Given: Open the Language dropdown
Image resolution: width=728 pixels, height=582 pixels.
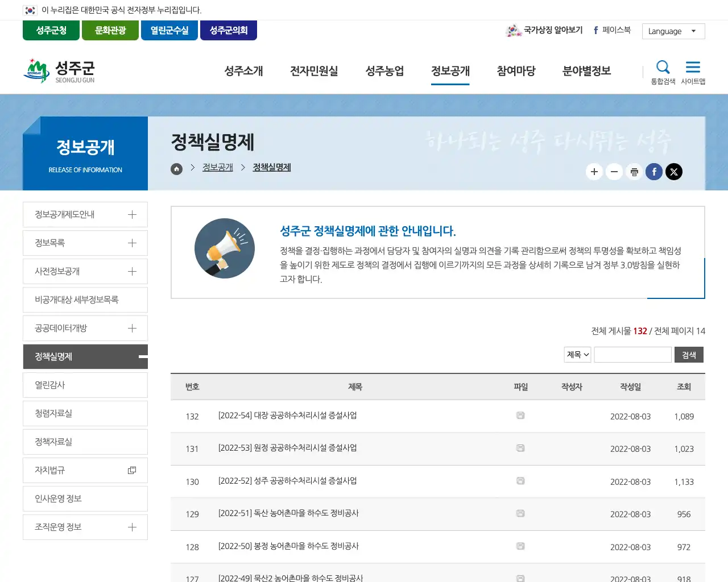Looking at the screenshot, I should tap(673, 31).
